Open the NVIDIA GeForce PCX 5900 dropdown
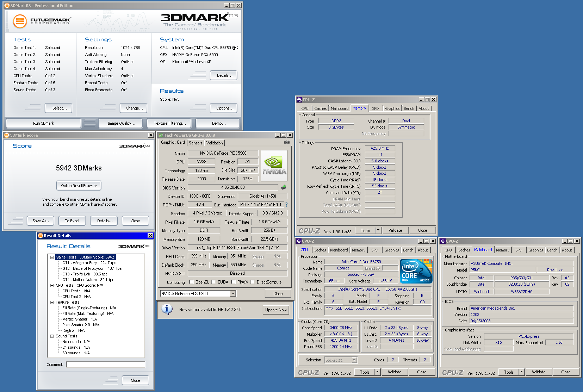Screen dimensions: 583x392 [x=233, y=293]
